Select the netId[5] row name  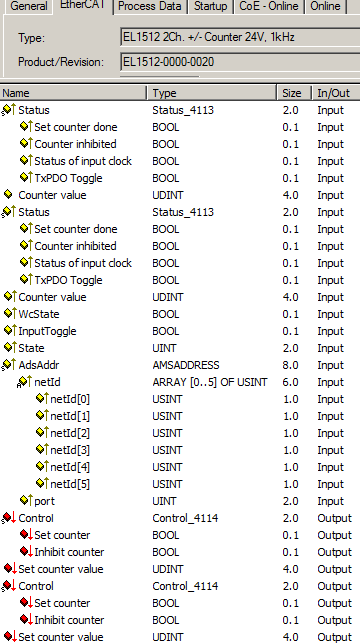[70, 484]
